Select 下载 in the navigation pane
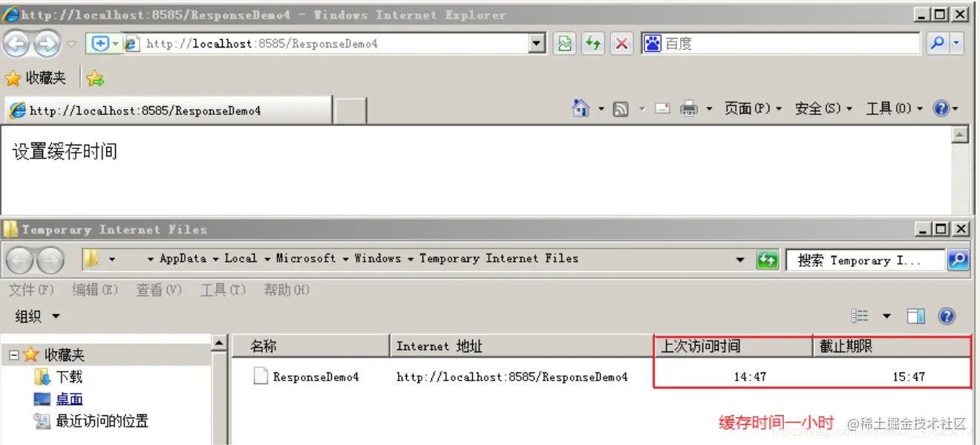 tap(70, 378)
